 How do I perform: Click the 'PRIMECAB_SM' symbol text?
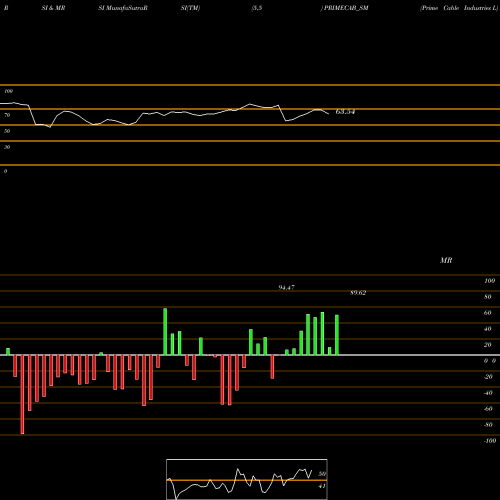(x=346, y=8)
